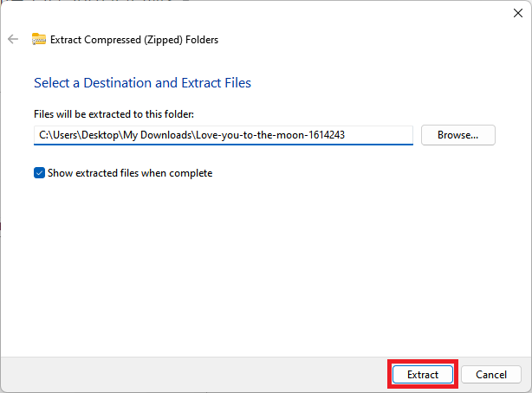Uncheck Show extracted files when complete checkbox
532x393 pixels.
tap(39, 173)
